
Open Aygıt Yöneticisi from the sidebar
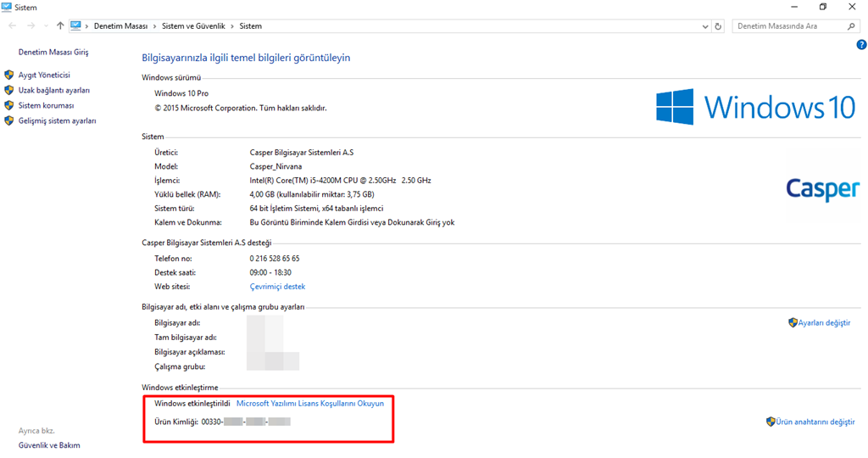(x=44, y=75)
